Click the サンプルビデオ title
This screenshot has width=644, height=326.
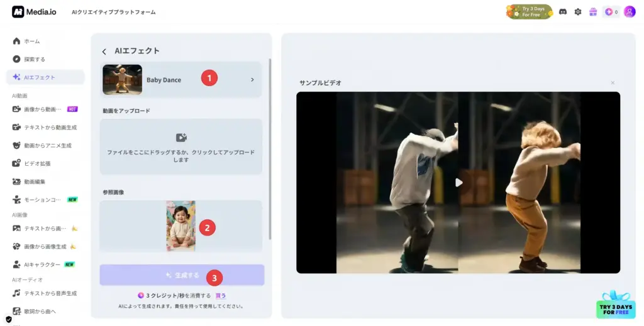point(320,83)
